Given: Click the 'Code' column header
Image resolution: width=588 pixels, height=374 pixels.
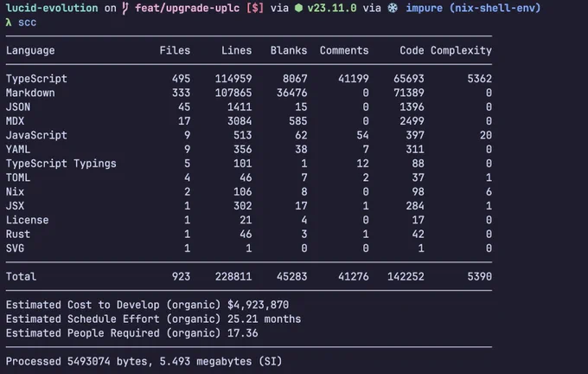Looking at the screenshot, I should 412,50.
